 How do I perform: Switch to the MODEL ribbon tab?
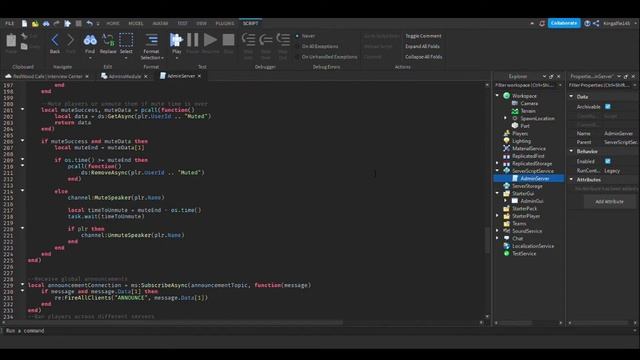click(136, 24)
